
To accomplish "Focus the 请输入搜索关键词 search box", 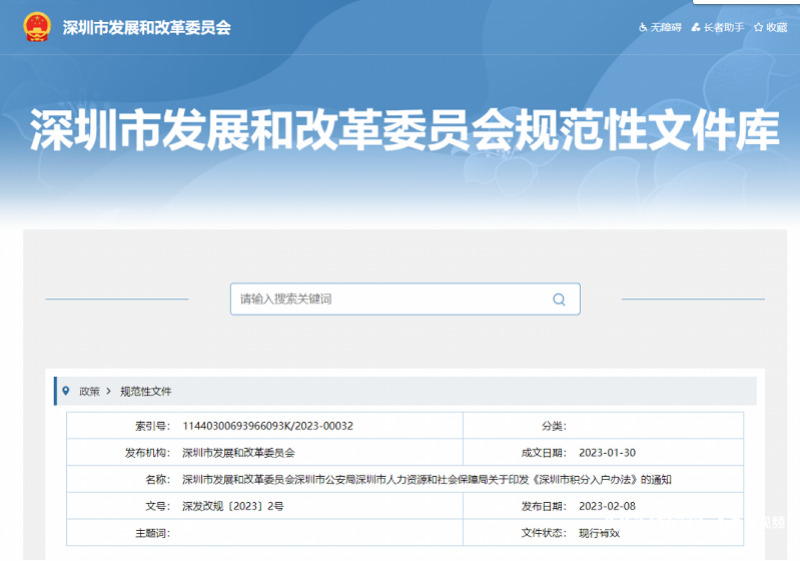I will [x=405, y=299].
